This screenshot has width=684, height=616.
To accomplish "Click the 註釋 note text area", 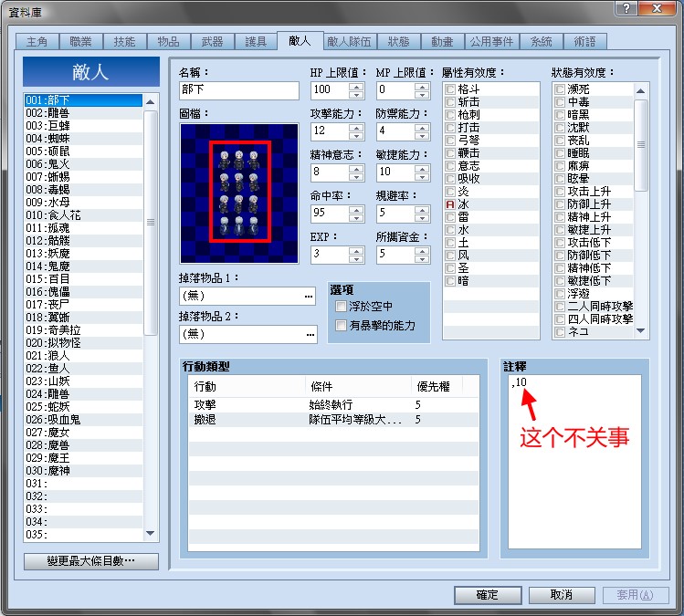I will click(x=574, y=462).
